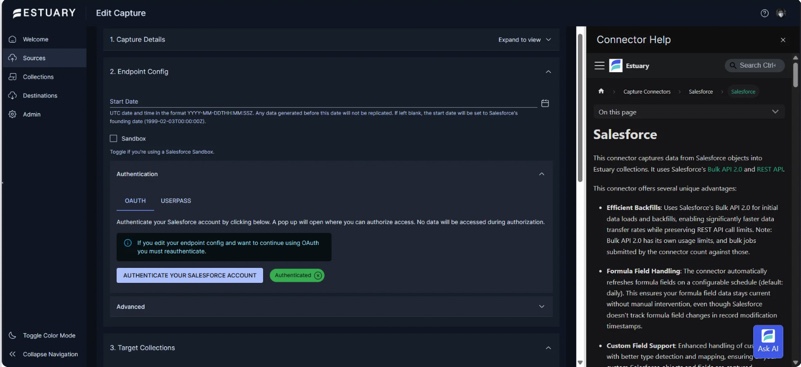Go to Welcome in the sidebar
Screen dimensions: 801x367
(x=44, y=39)
